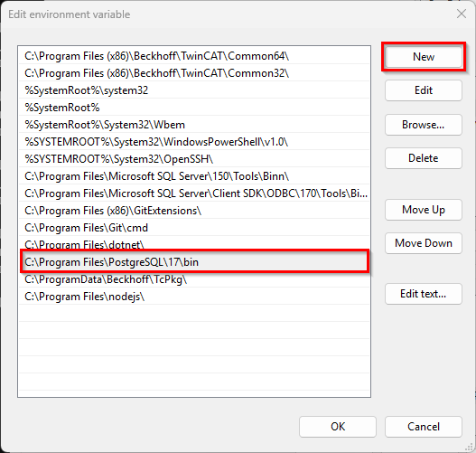
Task: Open the Browse... folder dialog
Action: pyautogui.click(x=424, y=125)
